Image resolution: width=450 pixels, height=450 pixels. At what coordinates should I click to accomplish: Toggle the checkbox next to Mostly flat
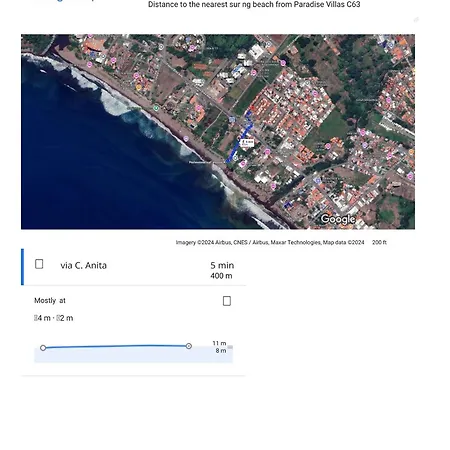(x=227, y=301)
